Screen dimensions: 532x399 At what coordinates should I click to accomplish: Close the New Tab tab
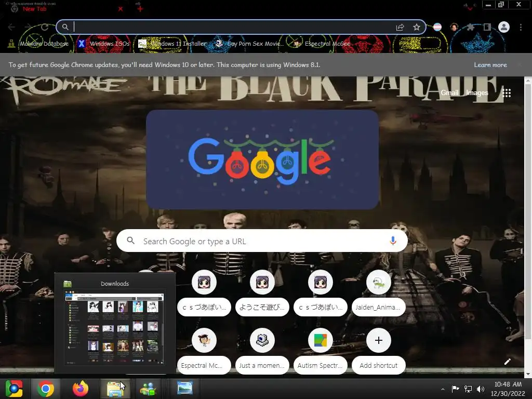[121, 9]
